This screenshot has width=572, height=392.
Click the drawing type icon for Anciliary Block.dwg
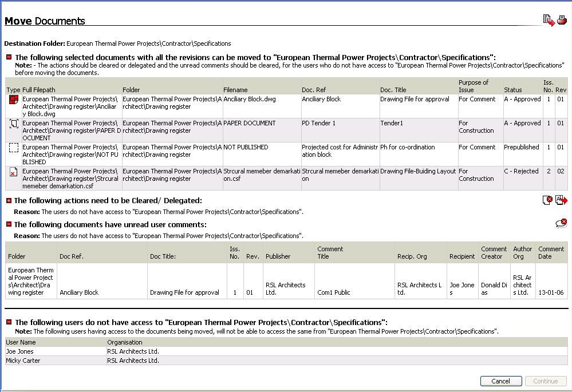(14, 100)
